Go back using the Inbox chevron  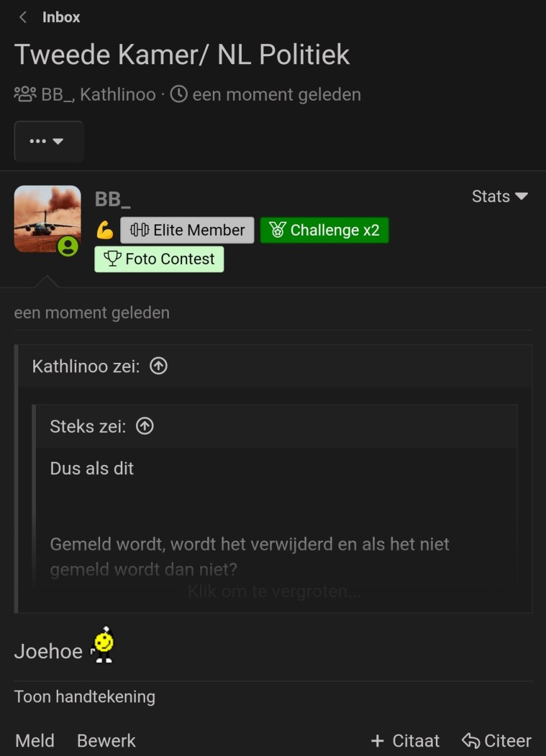(23, 18)
